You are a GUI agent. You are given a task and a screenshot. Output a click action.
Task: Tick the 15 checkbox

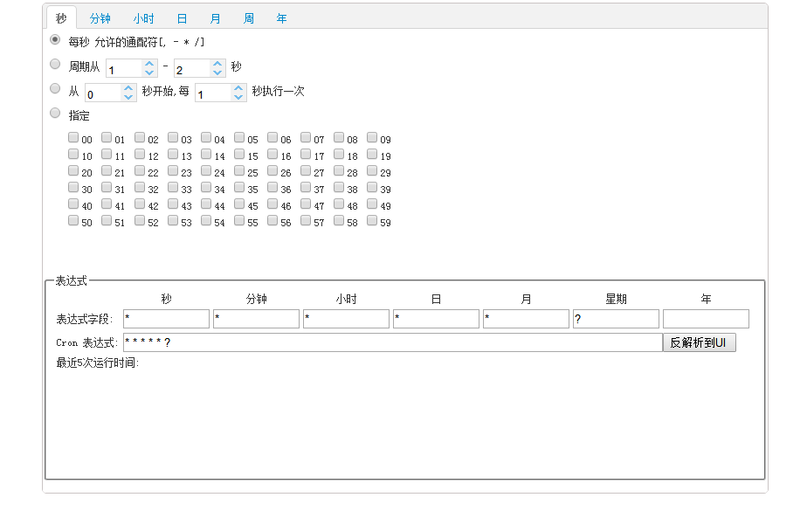click(x=239, y=154)
